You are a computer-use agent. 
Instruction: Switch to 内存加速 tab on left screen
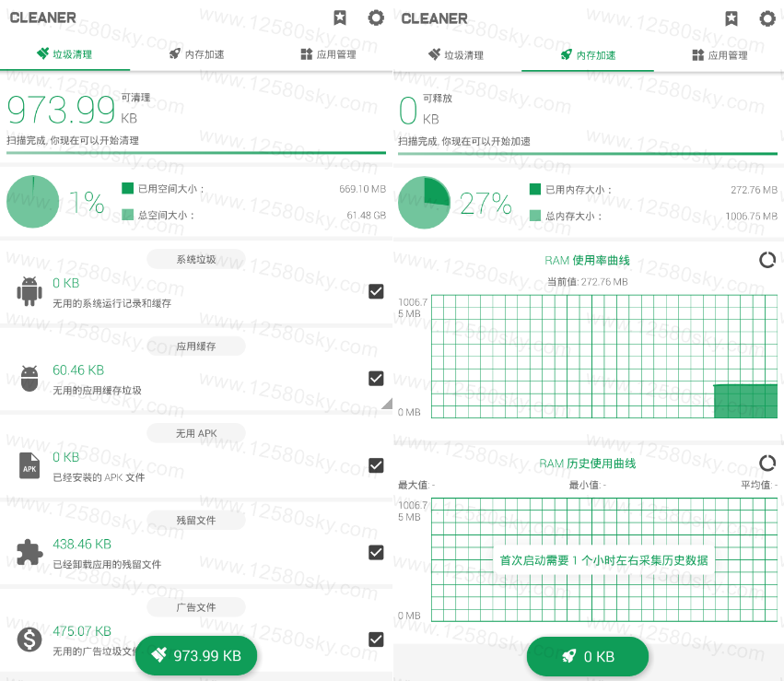point(196,54)
